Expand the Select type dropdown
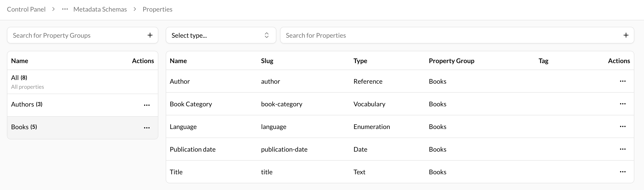 [221, 35]
